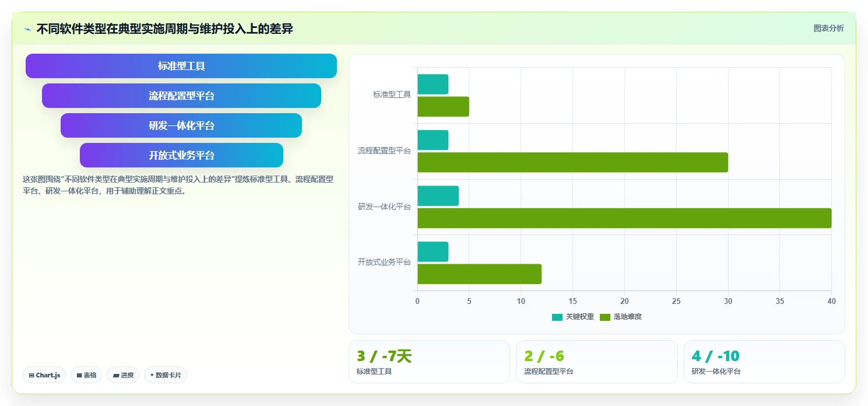Click the x-axis tick label 40
868x406 pixels.
click(831, 301)
